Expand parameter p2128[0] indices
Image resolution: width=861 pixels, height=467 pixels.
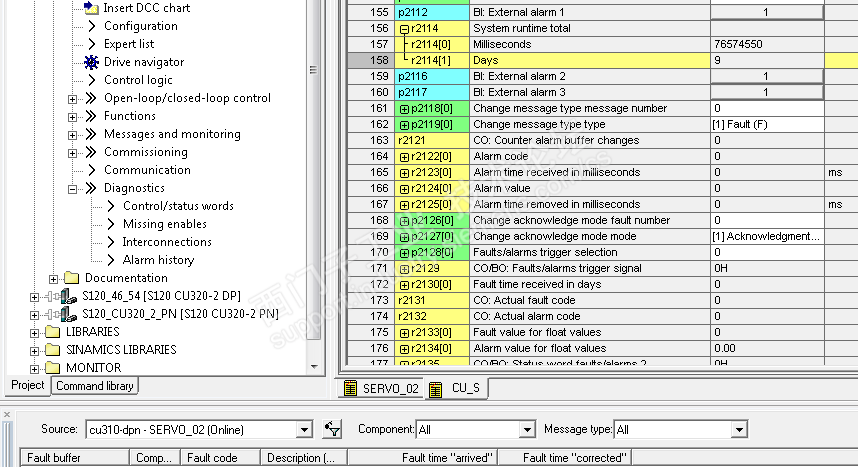[x=404, y=253]
